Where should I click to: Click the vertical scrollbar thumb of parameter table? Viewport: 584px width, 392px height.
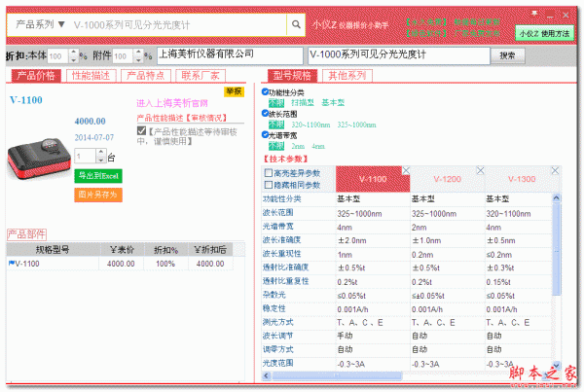(x=556, y=249)
